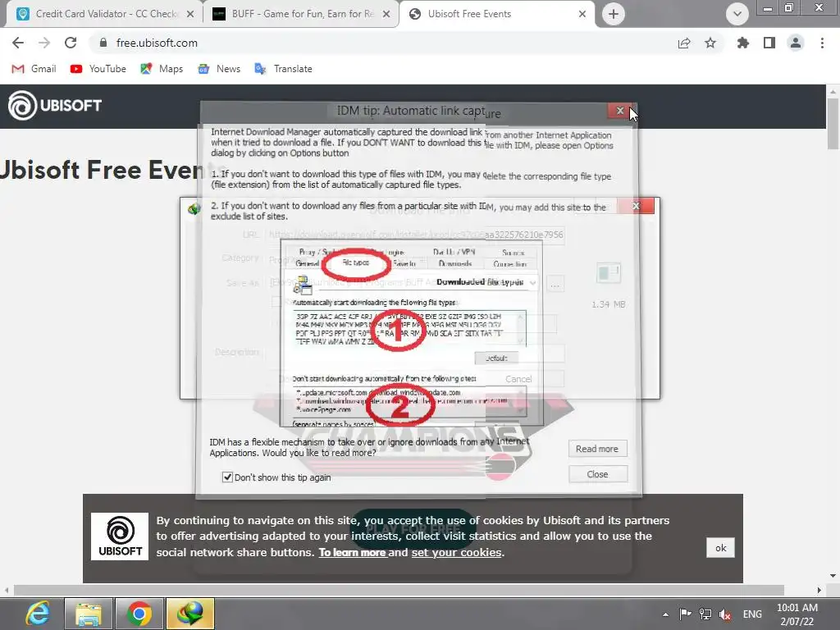Accept cookies with the ok button
Screen dimensions: 840x630
[720, 547]
